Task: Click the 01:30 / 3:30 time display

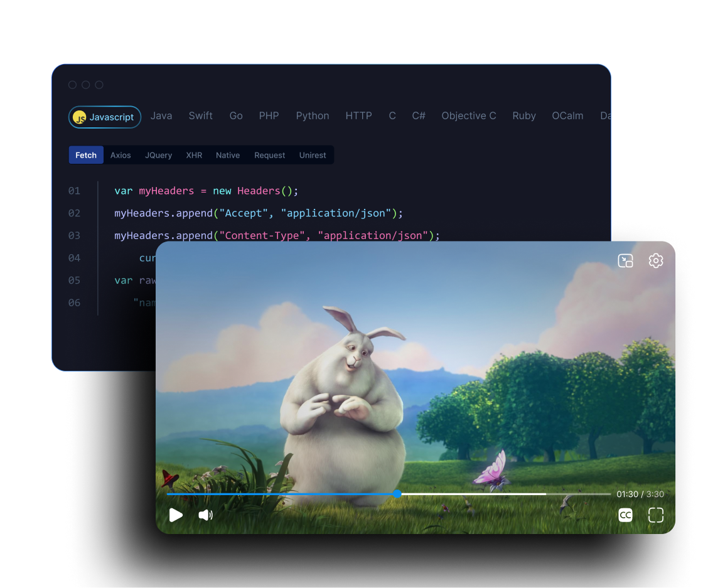Action: point(640,494)
